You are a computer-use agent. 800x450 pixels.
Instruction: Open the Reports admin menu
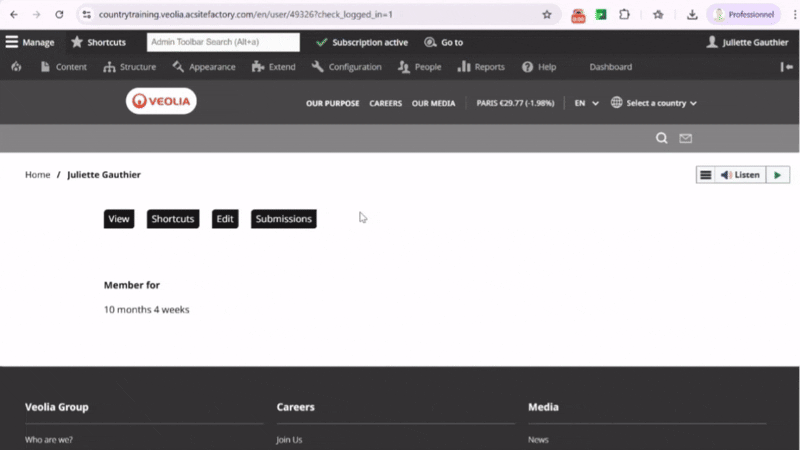click(481, 67)
